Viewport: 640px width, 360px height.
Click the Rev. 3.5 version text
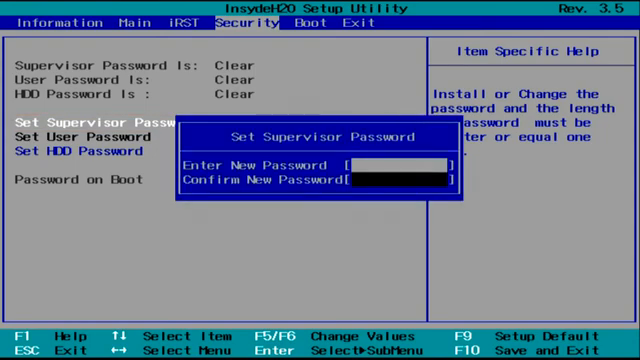coord(591,8)
